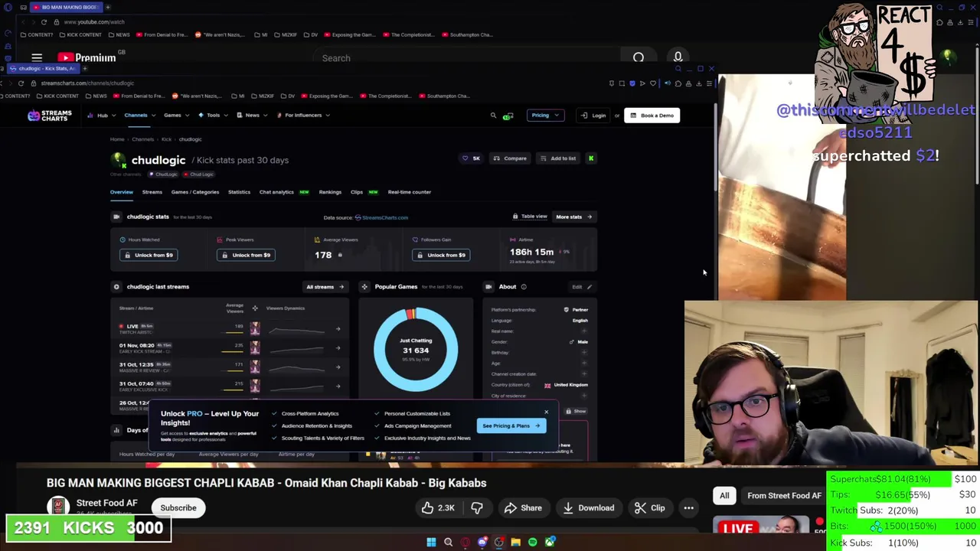Image resolution: width=980 pixels, height=551 pixels.
Task: Open the 31 Oct, 12:35 stream arrow
Action: pyautogui.click(x=338, y=367)
